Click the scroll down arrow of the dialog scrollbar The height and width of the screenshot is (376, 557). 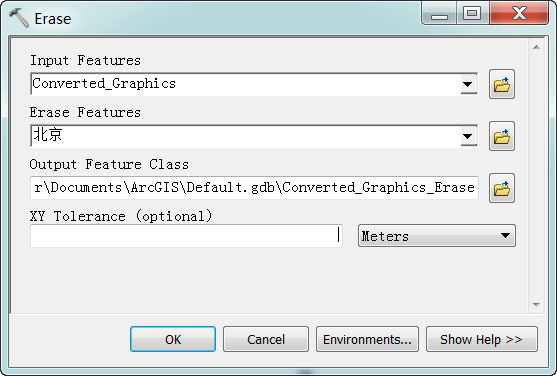536,305
